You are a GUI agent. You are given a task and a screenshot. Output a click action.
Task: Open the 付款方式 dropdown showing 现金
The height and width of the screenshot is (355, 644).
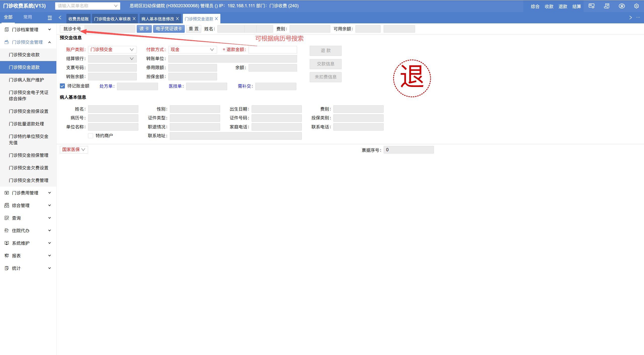pos(192,50)
